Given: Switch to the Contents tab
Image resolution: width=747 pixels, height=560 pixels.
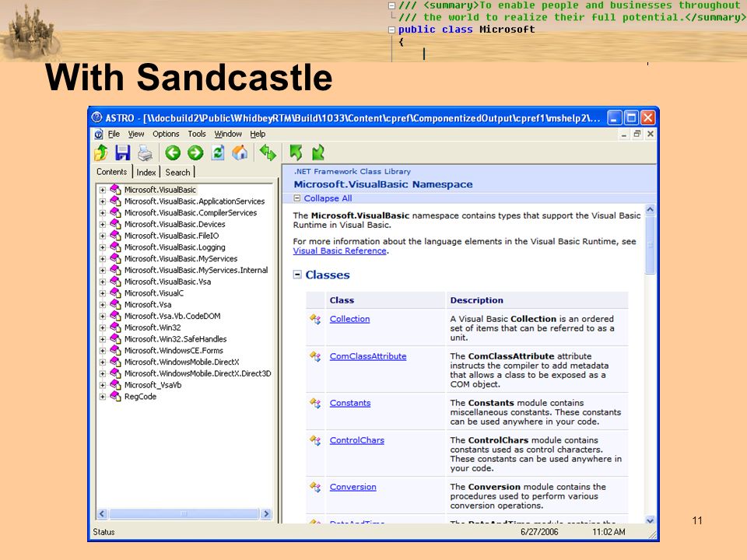Looking at the screenshot, I should click(x=112, y=171).
